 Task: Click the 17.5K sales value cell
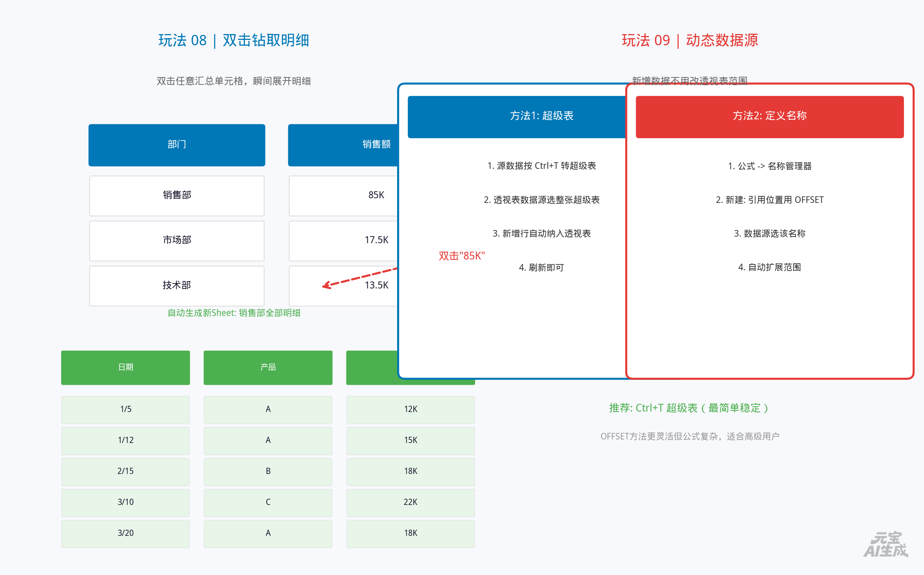click(x=344, y=241)
